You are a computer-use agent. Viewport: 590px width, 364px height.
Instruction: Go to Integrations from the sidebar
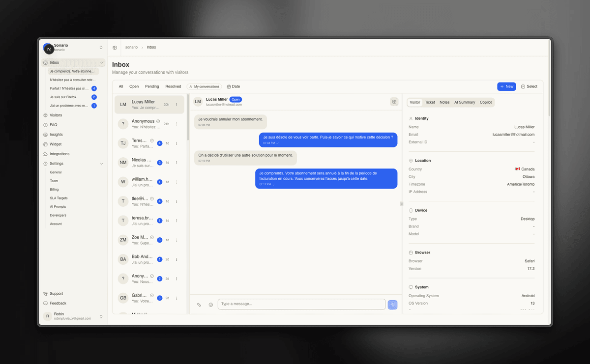(59, 153)
